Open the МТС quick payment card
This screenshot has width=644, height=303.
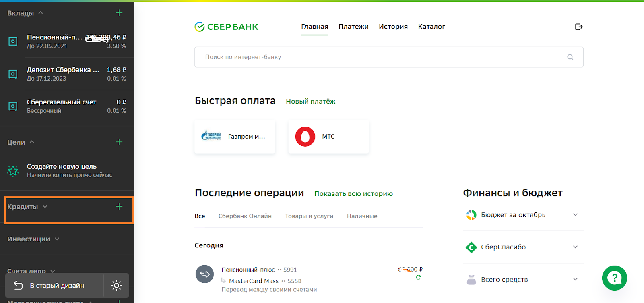[328, 137]
